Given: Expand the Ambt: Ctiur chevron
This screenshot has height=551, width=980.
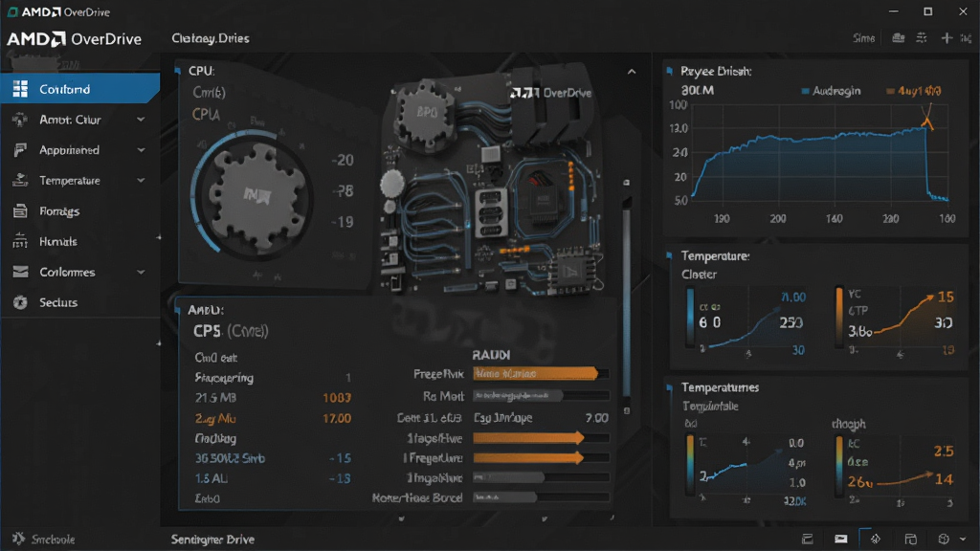Looking at the screenshot, I should click(141, 120).
